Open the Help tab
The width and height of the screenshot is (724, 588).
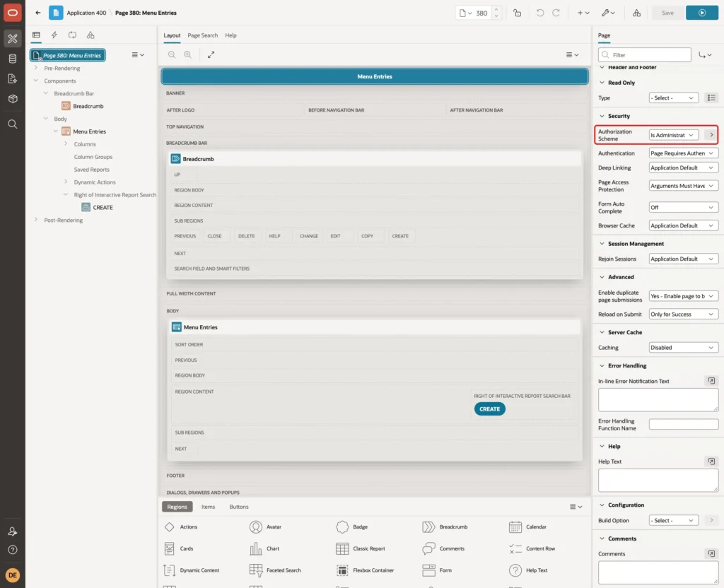click(231, 35)
